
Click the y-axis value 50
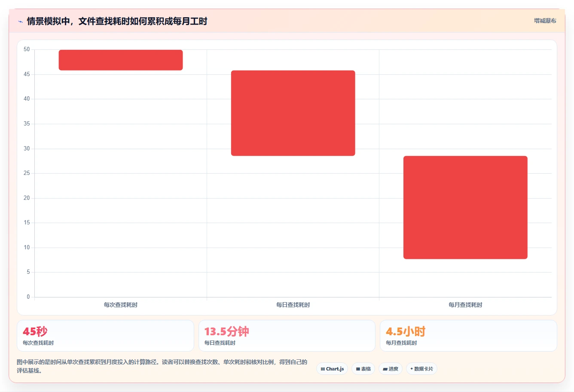click(x=27, y=49)
